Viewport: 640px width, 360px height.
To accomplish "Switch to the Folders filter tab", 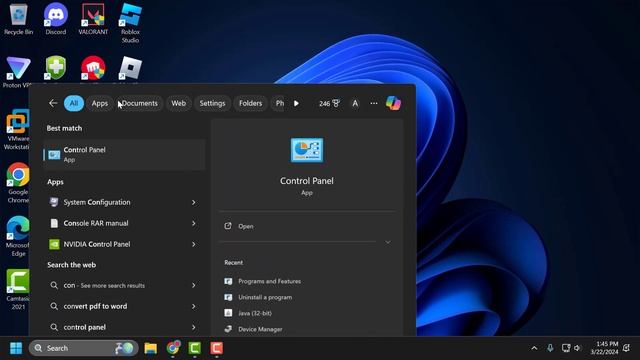I will [250, 103].
